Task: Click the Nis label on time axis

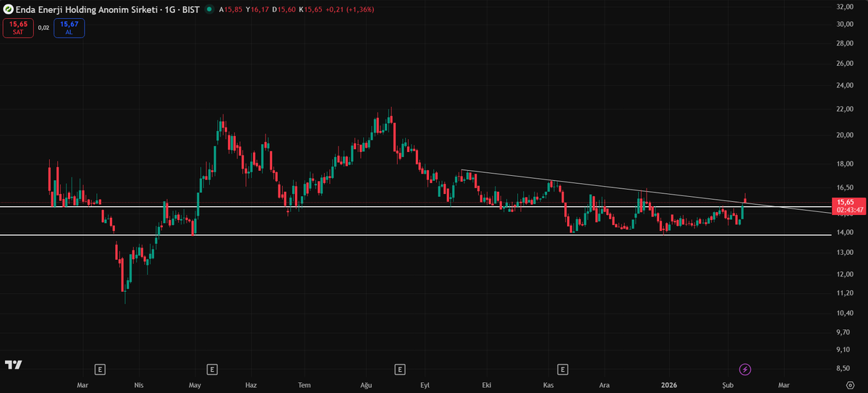Action: pyautogui.click(x=140, y=386)
